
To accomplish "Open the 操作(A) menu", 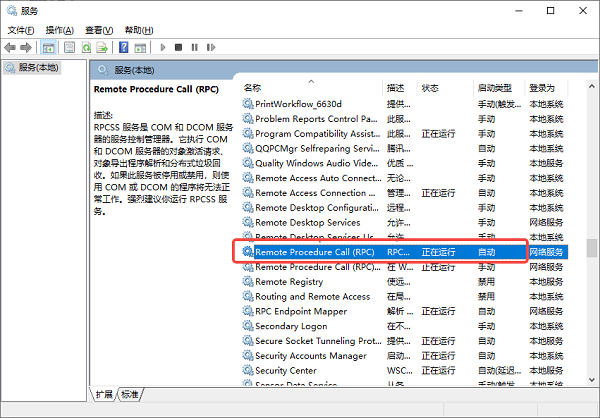I will 60,30.
